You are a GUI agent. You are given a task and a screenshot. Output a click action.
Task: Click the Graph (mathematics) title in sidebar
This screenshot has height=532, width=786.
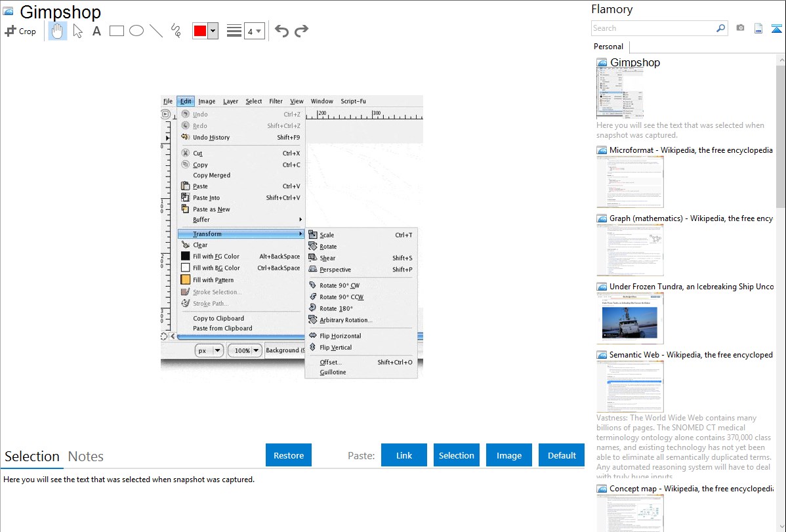coord(691,218)
